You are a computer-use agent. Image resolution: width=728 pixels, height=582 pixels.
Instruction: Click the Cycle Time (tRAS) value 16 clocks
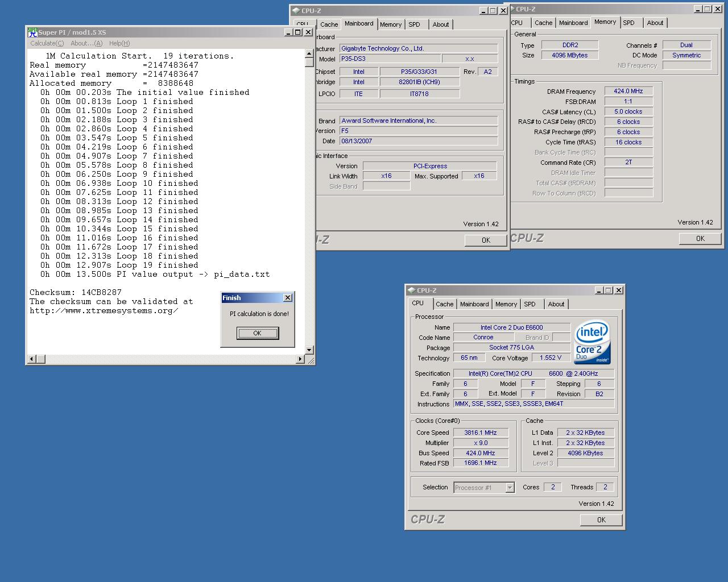(x=628, y=142)
